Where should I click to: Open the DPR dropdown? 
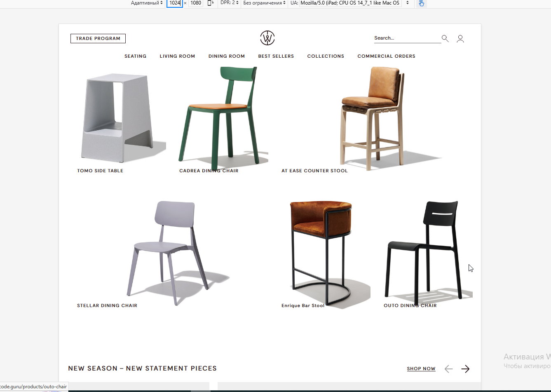(x=230, y=3)
